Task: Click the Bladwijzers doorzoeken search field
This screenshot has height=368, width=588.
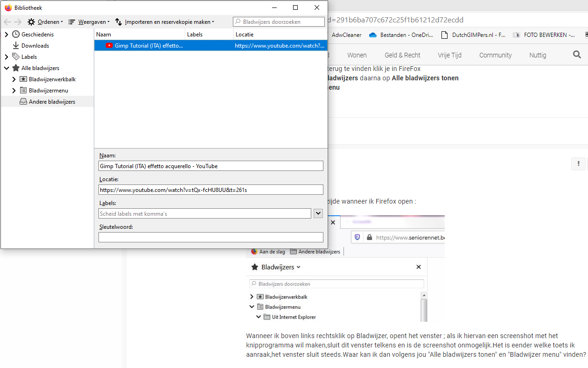Action: click(x=279, y=22)
